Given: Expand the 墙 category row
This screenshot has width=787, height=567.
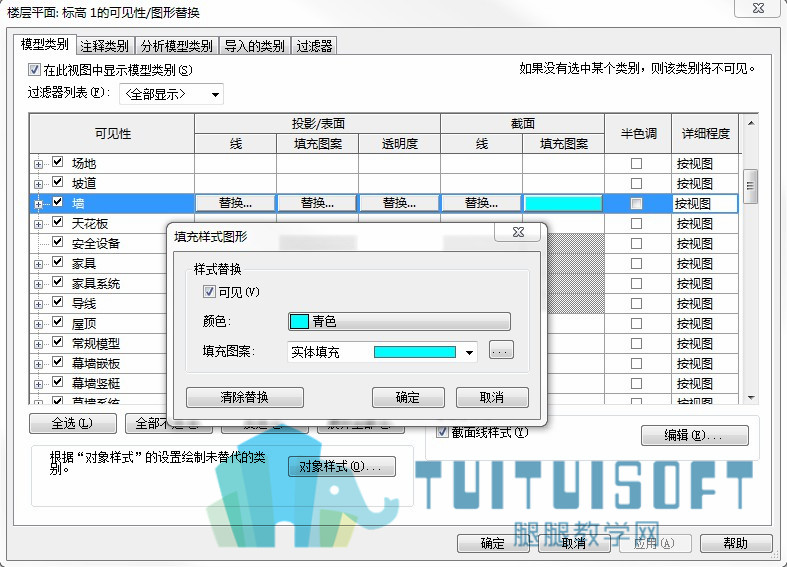Looking at the screenshot, I should [x=38, y=204].
